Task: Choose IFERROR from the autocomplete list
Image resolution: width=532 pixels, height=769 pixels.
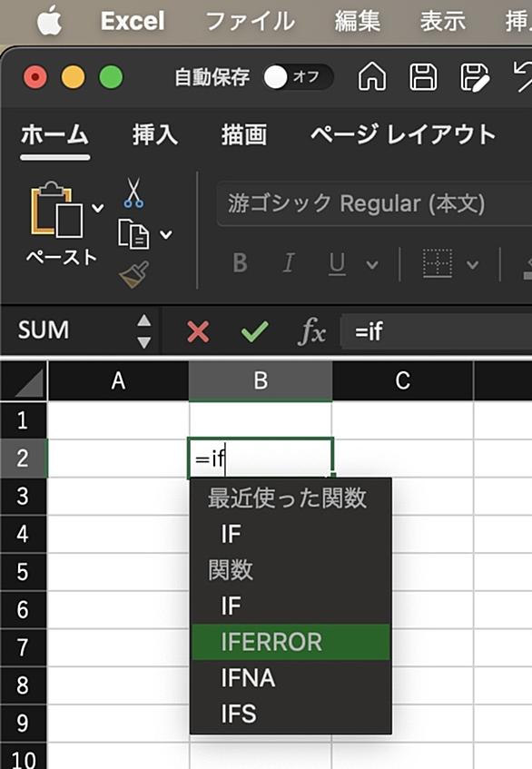Action: (x=291, y=642)
